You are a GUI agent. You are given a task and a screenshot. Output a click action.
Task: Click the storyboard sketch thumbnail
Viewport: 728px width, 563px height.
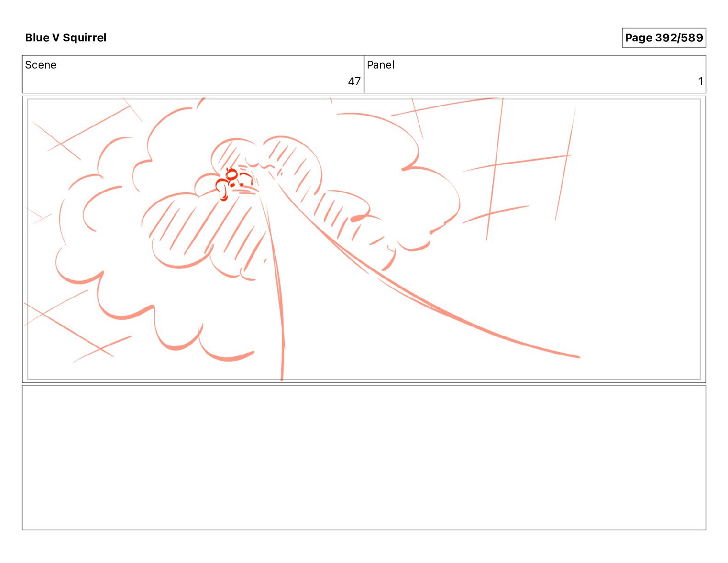364,239
